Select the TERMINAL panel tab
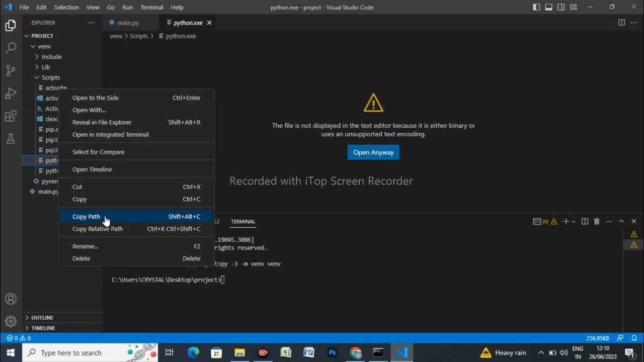 (243, 221)
